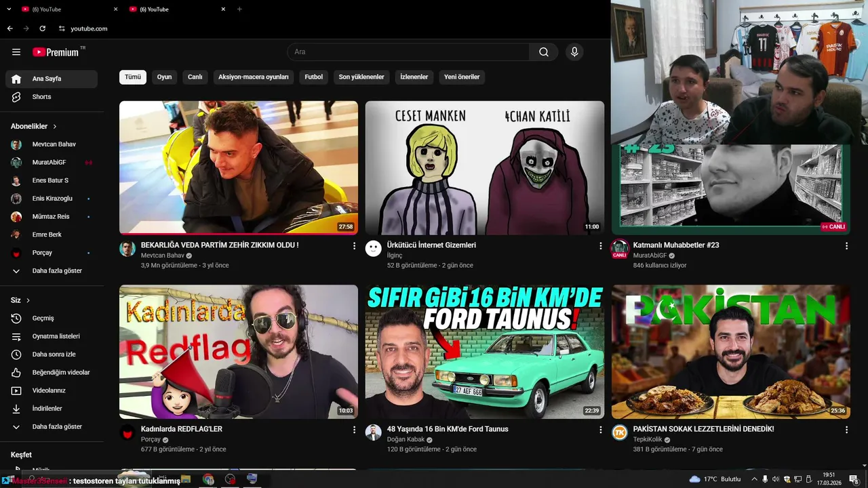Open weather widget showing 17°C Bulutlu
868x488 pixels.
(x=715, y=479)
